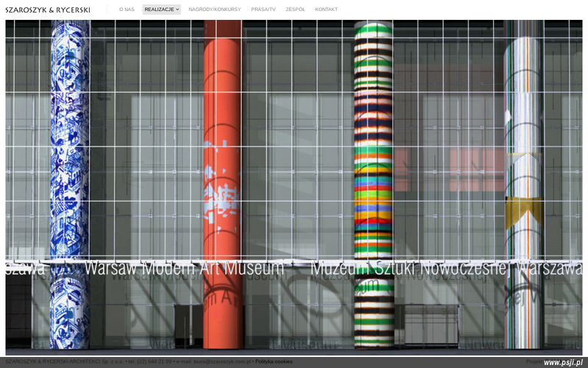Viewport: 588px width, 368px height.
Task: Open the Polityka cookies link
Action: pyautogui.click(x=273, y=361)
